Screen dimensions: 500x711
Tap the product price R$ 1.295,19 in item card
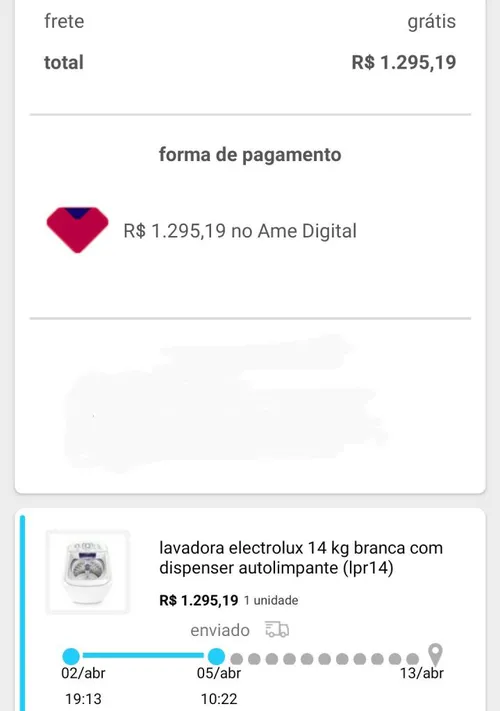[x=199, y=600]
